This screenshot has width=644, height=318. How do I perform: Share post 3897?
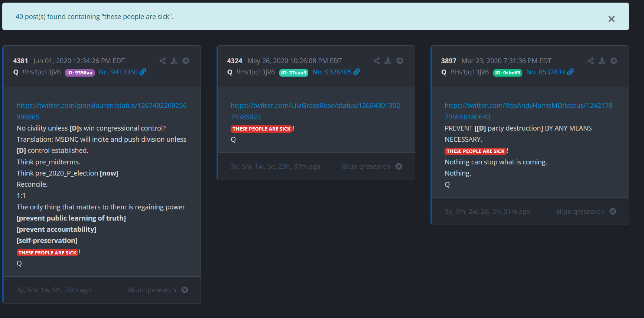tap(591, 61)
